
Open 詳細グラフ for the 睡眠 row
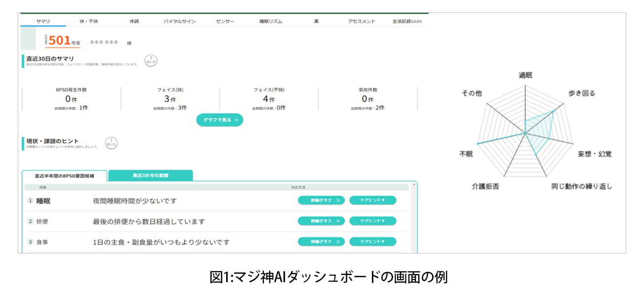[x=321, y=200]
